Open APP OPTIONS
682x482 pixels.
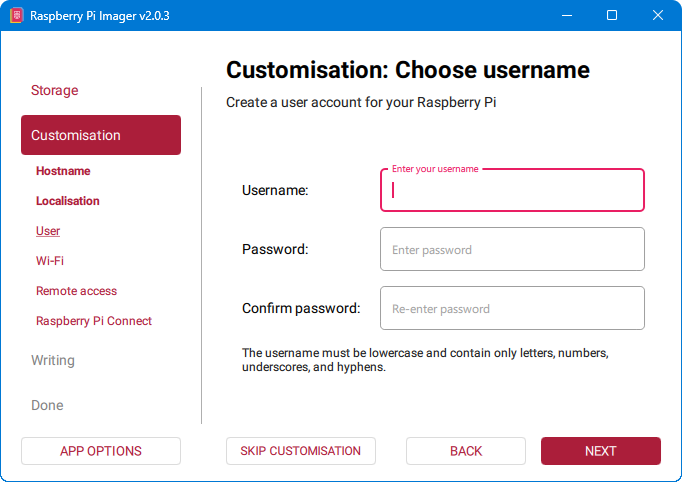(101, 451)
